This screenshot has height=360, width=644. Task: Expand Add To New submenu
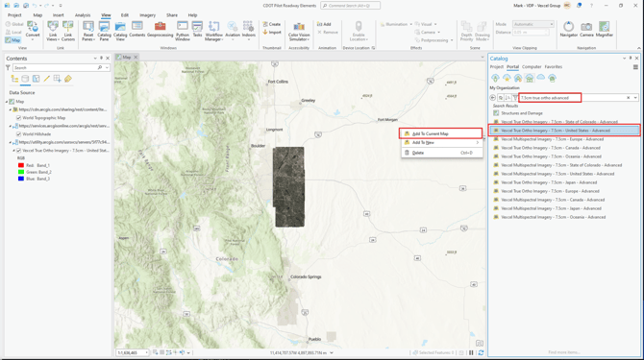click(x=441, y=143)
